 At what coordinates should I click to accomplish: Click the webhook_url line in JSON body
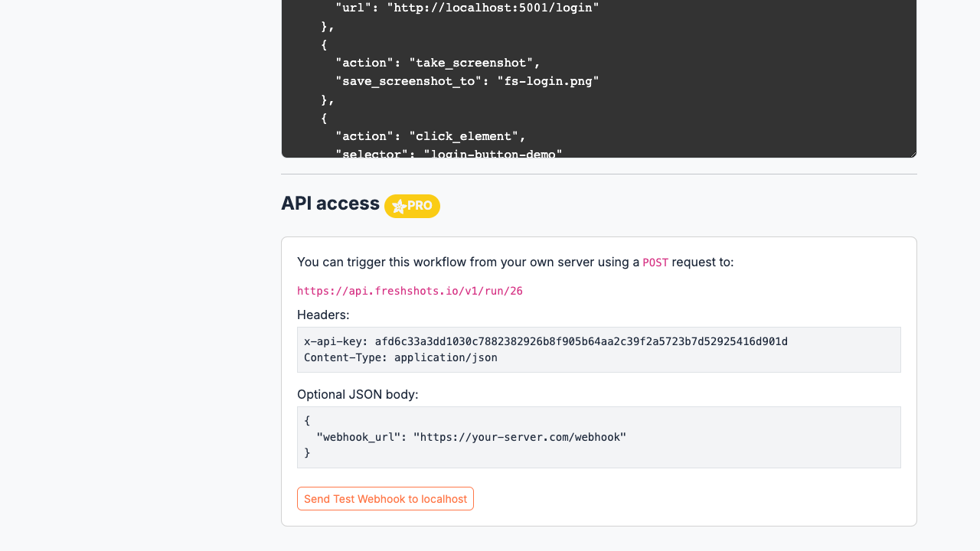(471, 437)
